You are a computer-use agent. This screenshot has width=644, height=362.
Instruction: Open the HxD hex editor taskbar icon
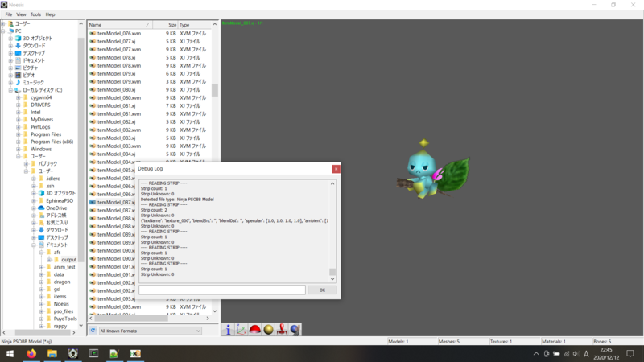pos(135,353)
